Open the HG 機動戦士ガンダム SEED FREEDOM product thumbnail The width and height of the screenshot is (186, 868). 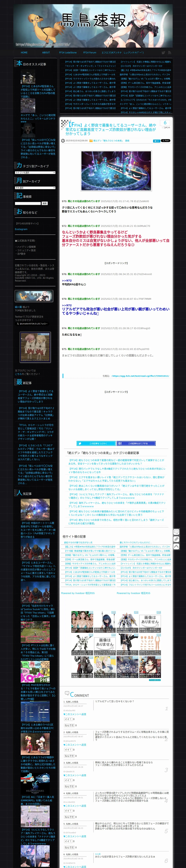(127, 622)
